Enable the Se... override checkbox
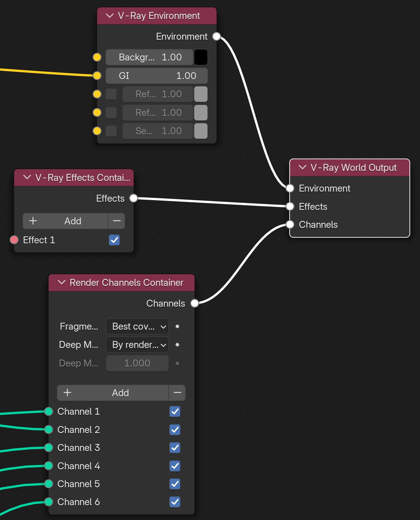This screenshot has width=420, height=520. tap(111, 131)
